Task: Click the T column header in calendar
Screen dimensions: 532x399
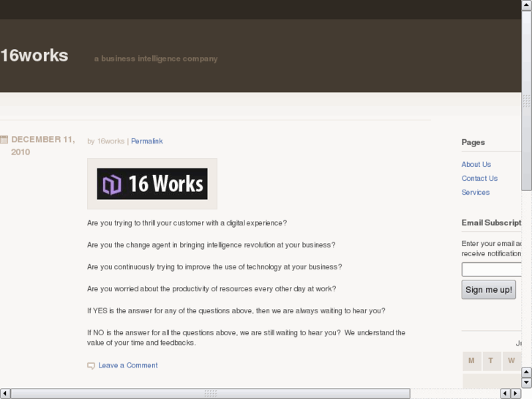Action: (490, 361)
